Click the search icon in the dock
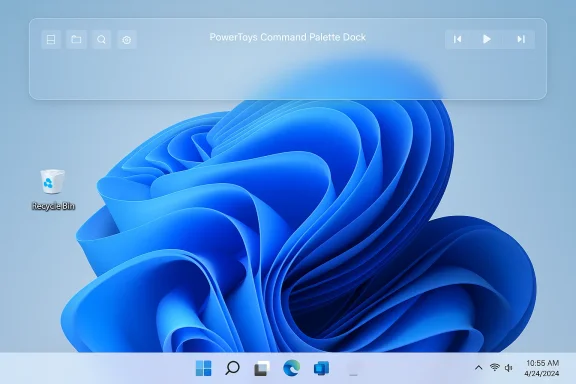This screenshot has width=576, height=384. pyautogui.click(x=101, y=39)
